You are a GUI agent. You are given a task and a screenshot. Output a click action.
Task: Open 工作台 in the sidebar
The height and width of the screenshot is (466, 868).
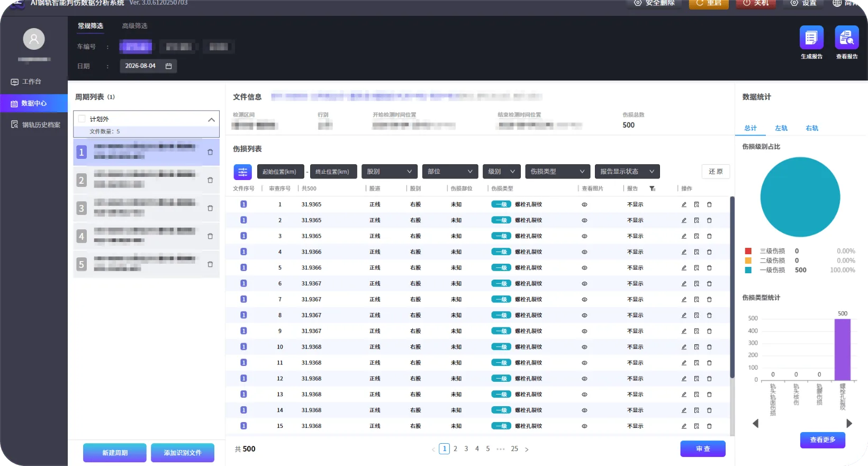34,82
